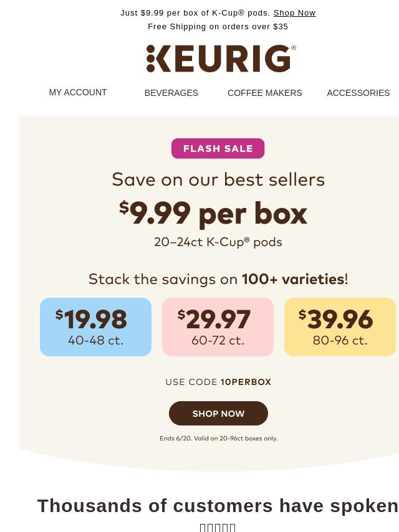Open My Account menu item
This screenshot has width=399, height=532.
pyautogui.click(x=78, y=92)
